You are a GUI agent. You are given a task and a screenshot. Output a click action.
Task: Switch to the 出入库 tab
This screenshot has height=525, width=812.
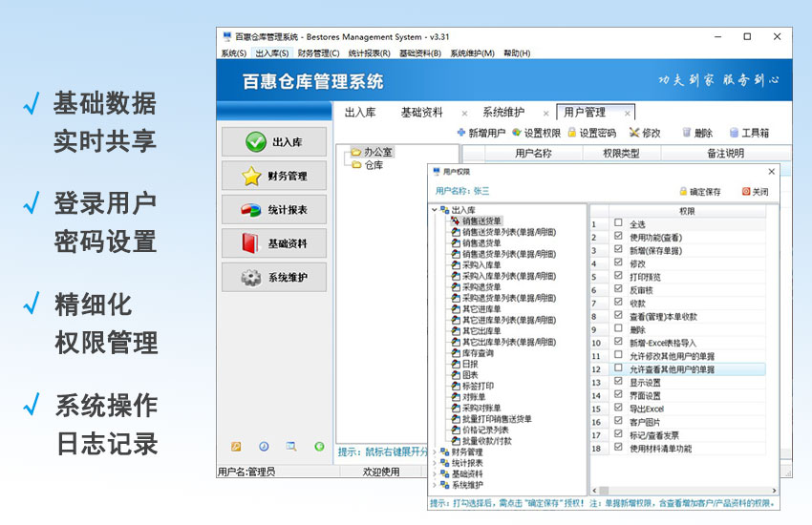360,113
